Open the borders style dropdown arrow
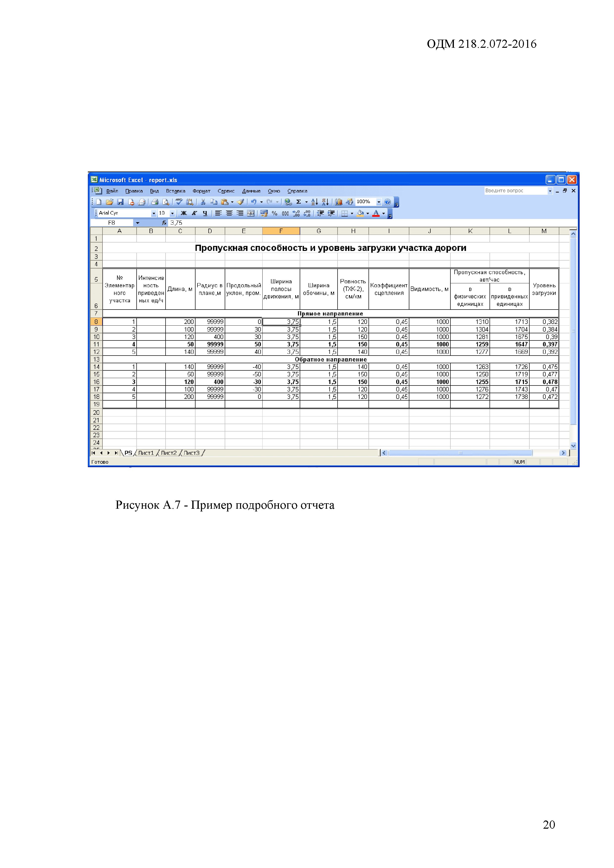 tap(352, 213)
